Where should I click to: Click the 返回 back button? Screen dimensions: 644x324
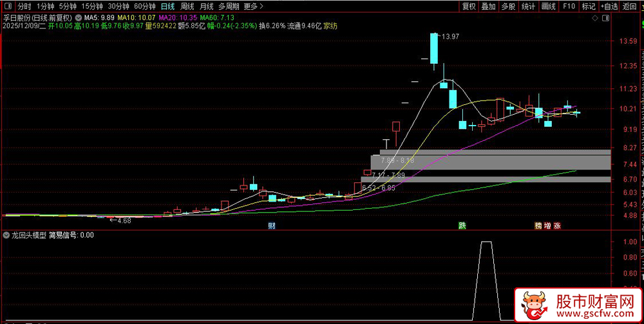coord(630,6)
